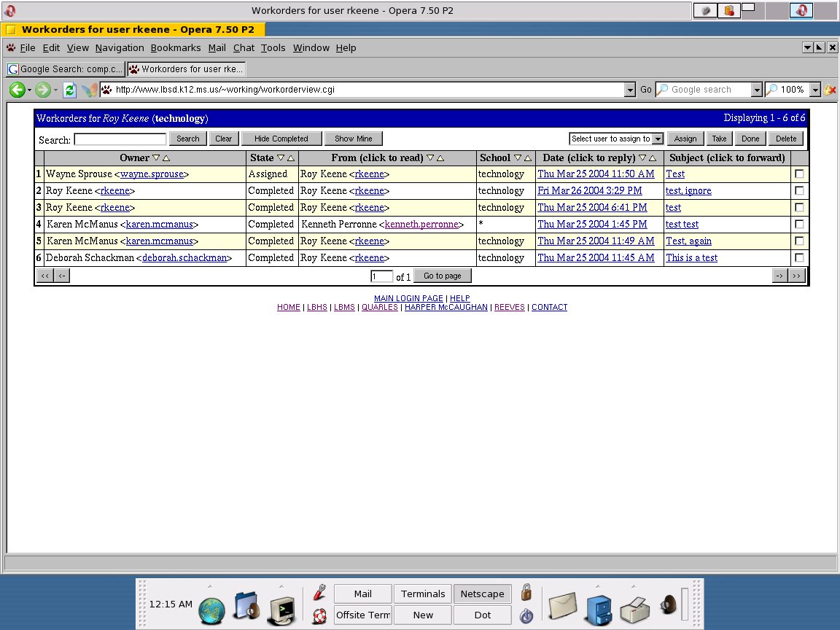Reload the page with the refresh icon

[x=70, y=90]
